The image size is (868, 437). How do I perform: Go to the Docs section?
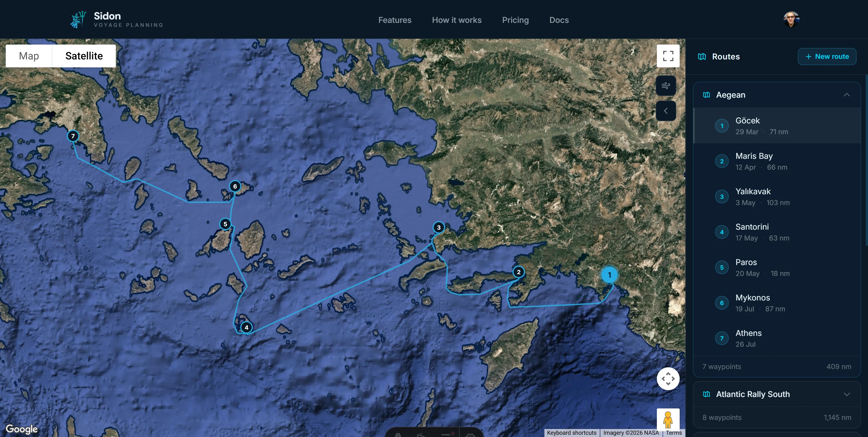[x=559, y=20]
